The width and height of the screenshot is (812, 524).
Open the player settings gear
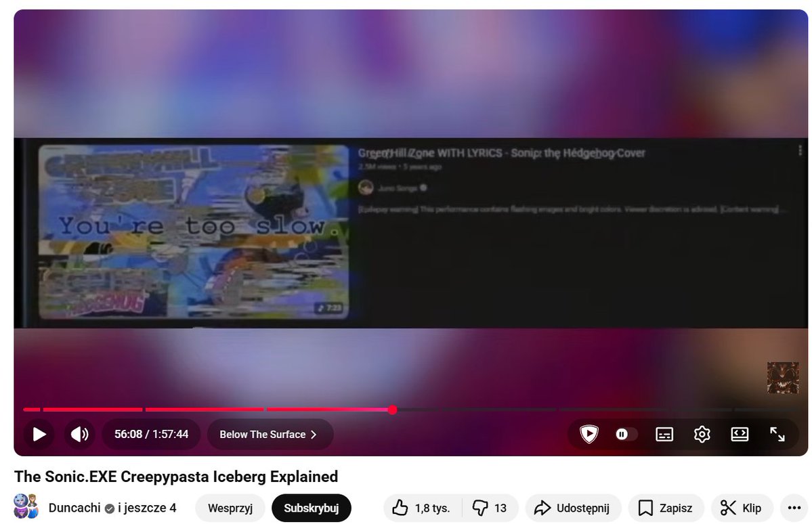pyautogui.click(x=702, y=434)
